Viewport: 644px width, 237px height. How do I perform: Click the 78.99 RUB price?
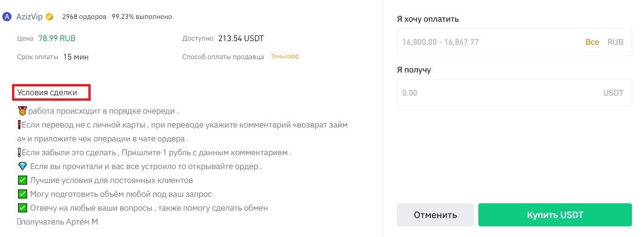(x=57, y=38)
